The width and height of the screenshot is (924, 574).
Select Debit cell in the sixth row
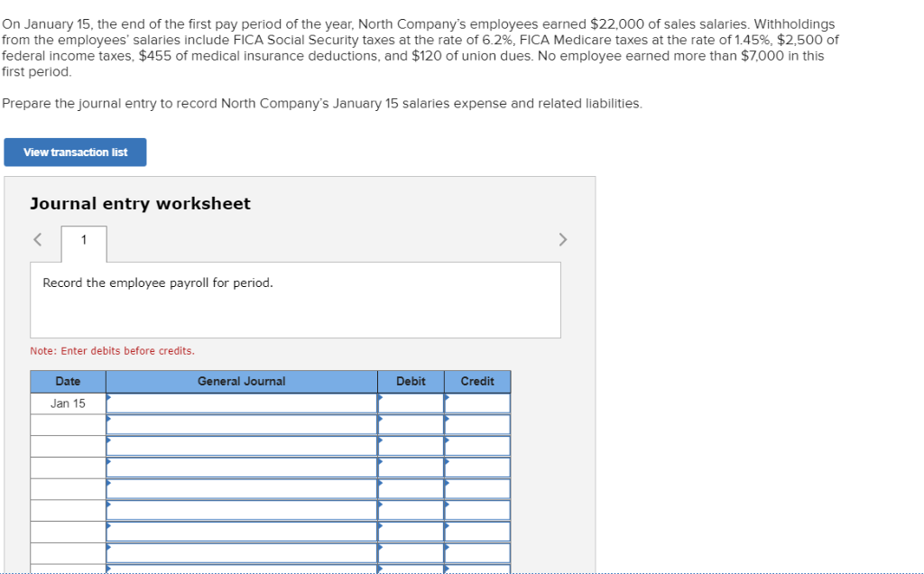tap(411, 510)
